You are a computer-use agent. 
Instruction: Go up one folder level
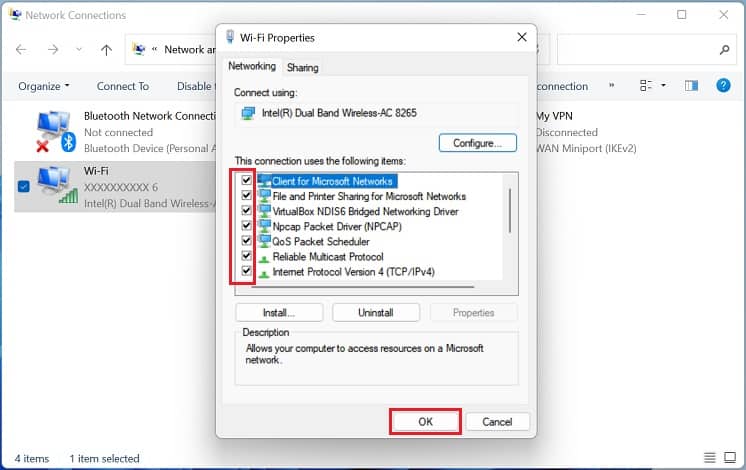[x=106, y=49]
